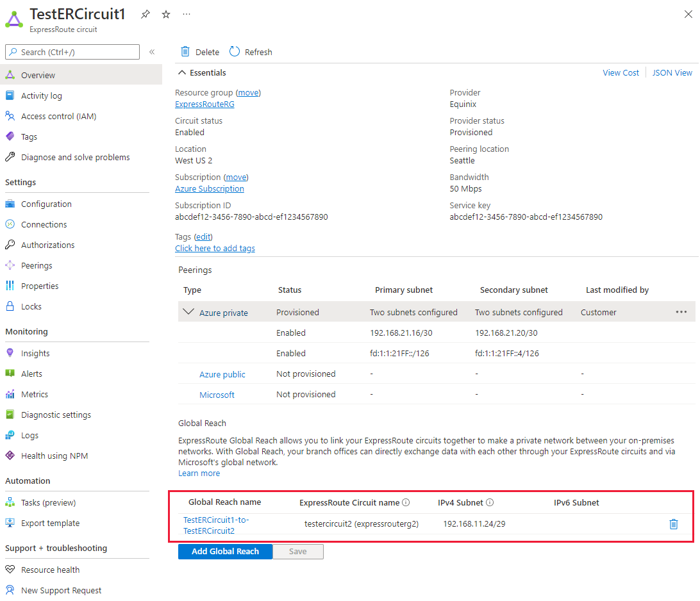700x601 pixels.
Task: Delete the Global Reach connection row
Action: click(x=674, y=524)
